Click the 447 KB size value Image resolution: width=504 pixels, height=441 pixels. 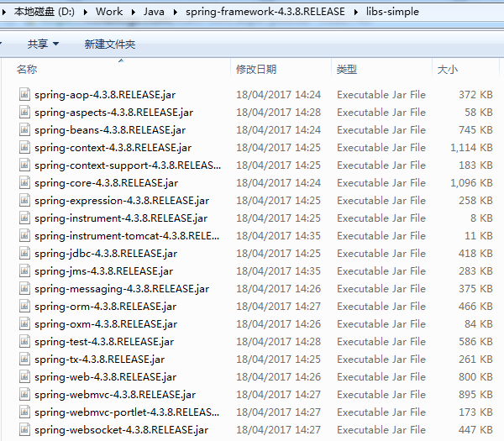point(475,430)
